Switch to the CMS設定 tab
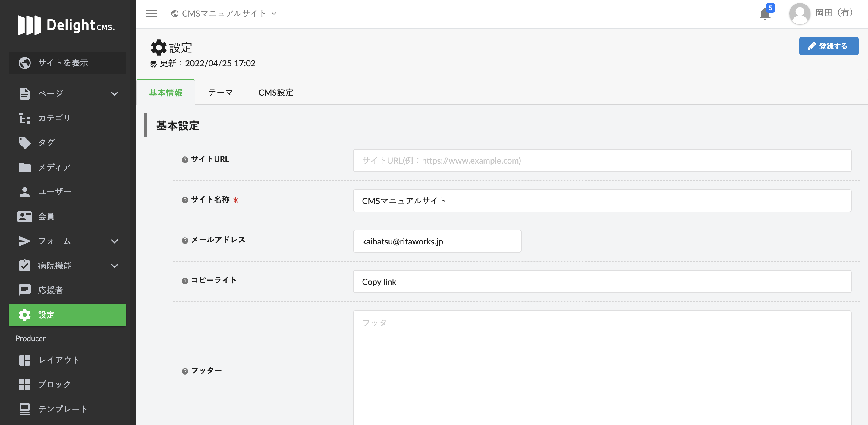 tap(276, 92)
